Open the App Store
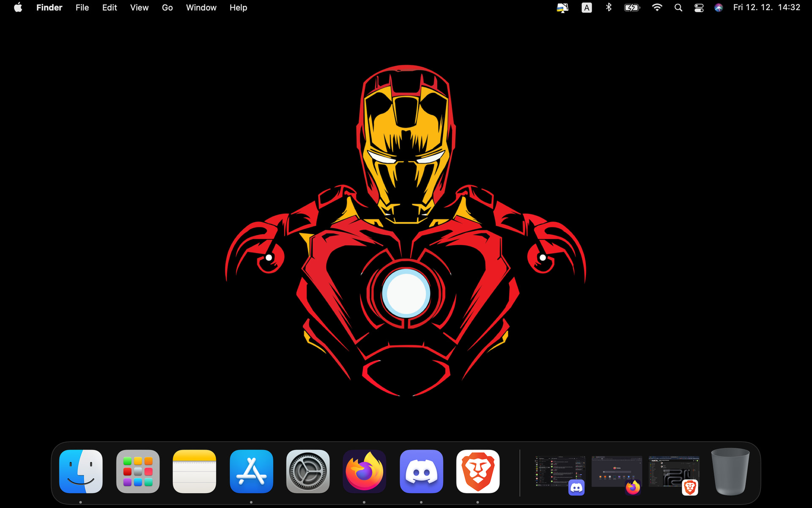 click(x=251, y=471)
